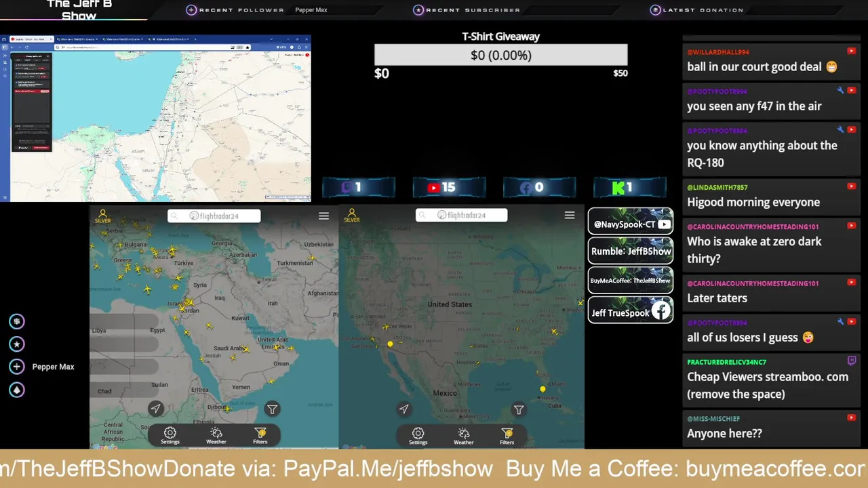
Task: Click chat message 'Later taters'
Action: click(x=717, y=298)
